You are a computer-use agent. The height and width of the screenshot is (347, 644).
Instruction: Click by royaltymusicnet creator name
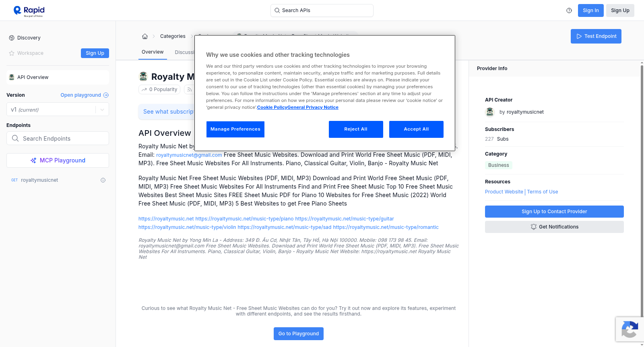click(522, 112)
